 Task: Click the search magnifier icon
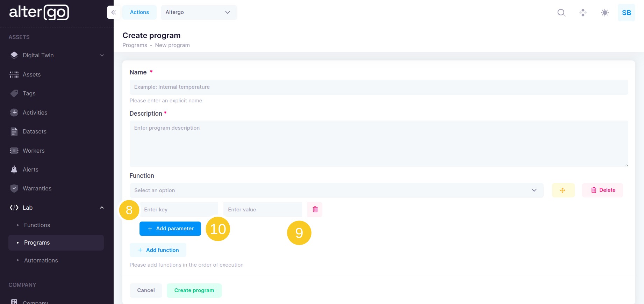[x=561, y=13]
